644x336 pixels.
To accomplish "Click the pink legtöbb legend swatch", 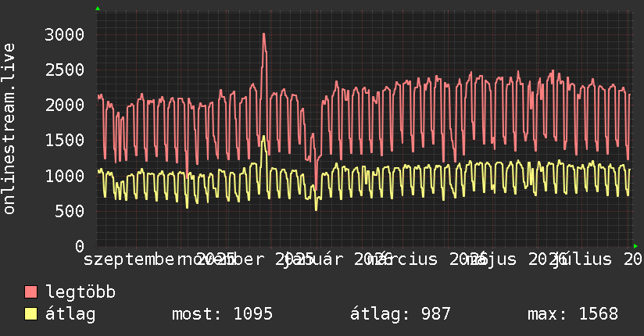I will pos(30,291).
